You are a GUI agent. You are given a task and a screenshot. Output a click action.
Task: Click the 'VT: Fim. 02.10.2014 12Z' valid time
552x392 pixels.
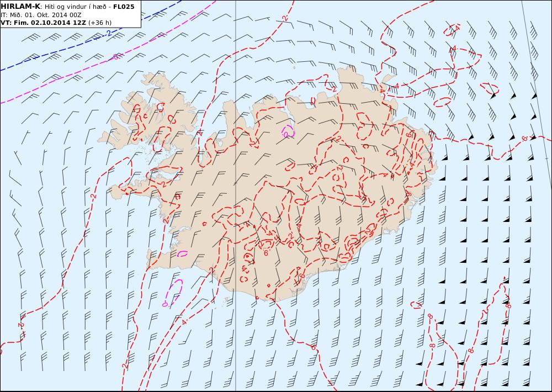(x=44, y=23)
